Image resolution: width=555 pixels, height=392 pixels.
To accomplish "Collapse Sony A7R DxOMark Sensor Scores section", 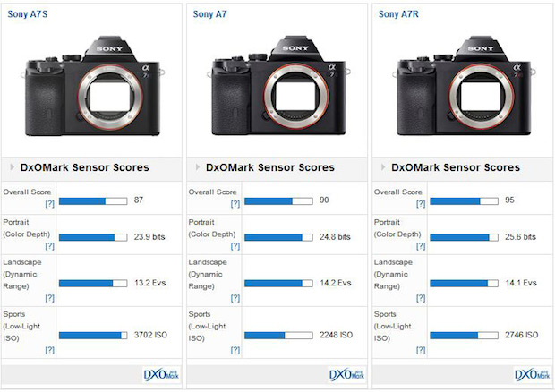I will click(x=382, y=167).
